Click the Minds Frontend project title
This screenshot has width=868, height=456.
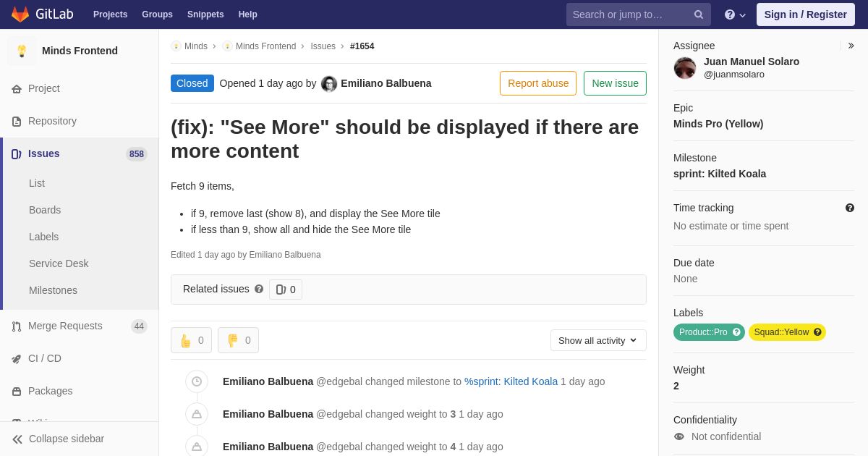click(x=80, y=51)
